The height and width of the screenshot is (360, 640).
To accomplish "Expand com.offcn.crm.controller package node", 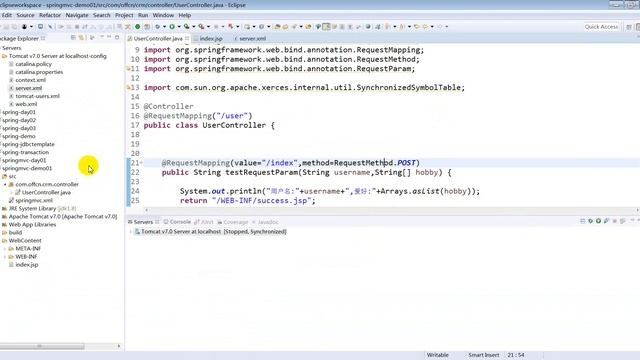I will point(5,184).
